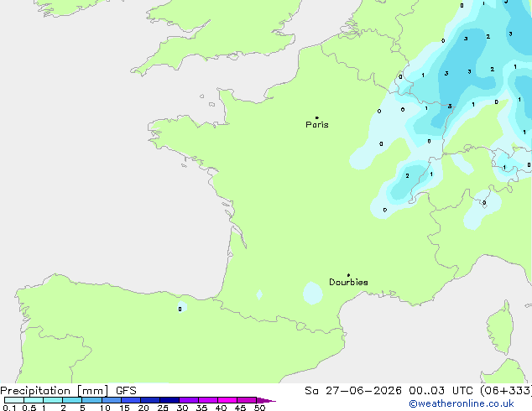Click the light blue rain patch west of Dourbies
The height and width of the screenshot is (411, 532).
tap(312, 293)
